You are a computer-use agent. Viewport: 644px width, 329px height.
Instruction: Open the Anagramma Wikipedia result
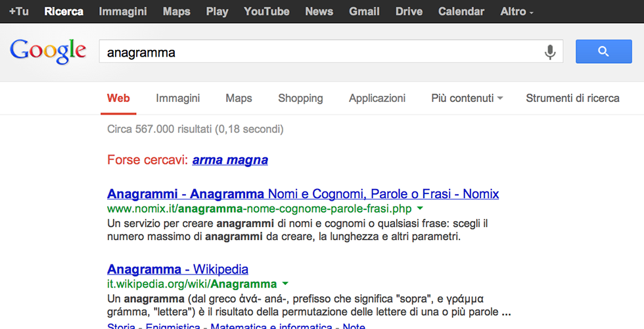pyautogui.click(x=177, y=269)
